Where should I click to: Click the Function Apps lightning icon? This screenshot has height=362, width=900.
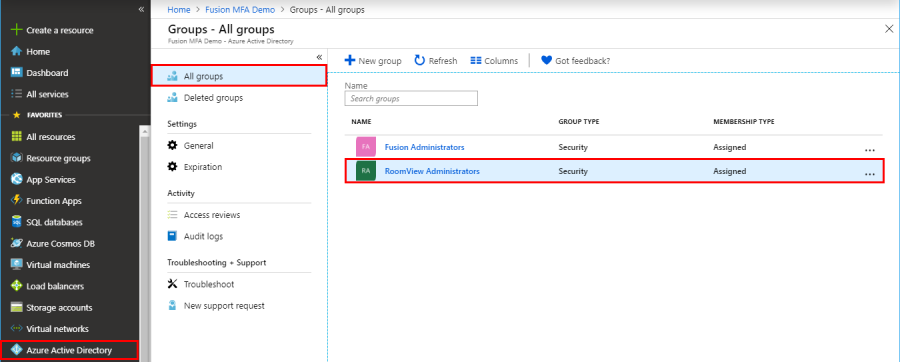click(17, 201)
